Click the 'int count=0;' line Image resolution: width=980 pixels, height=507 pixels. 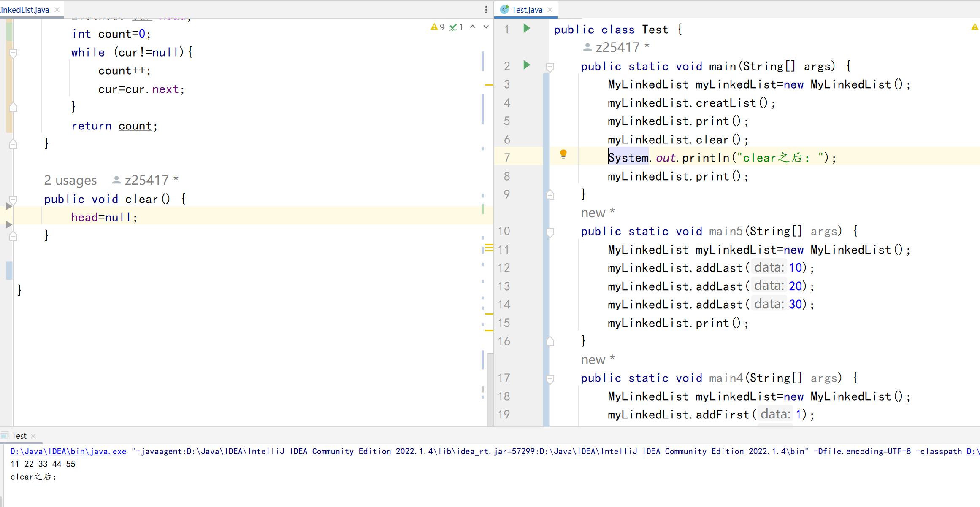pos(111,34)
